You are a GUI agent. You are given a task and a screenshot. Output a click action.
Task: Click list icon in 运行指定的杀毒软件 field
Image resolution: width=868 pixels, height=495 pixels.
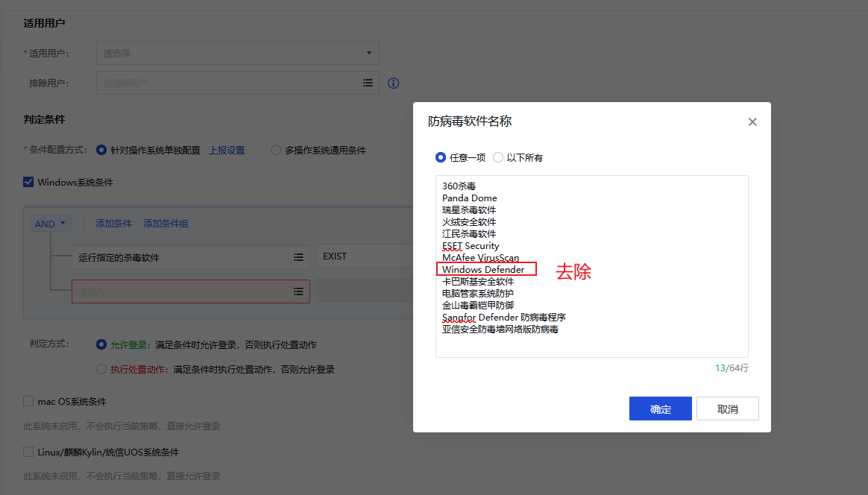(298, 257)
